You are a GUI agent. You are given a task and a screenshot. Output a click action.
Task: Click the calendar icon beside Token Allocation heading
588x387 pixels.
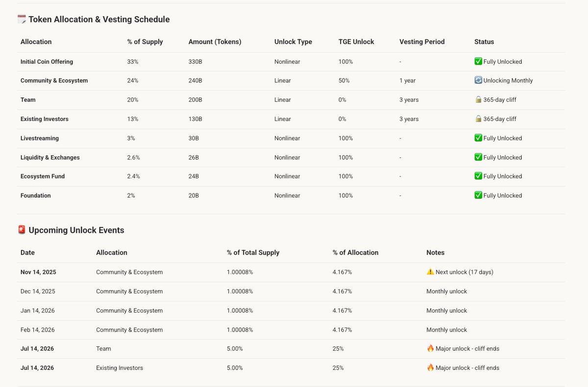pyautogui.click(x=22, y=20)
